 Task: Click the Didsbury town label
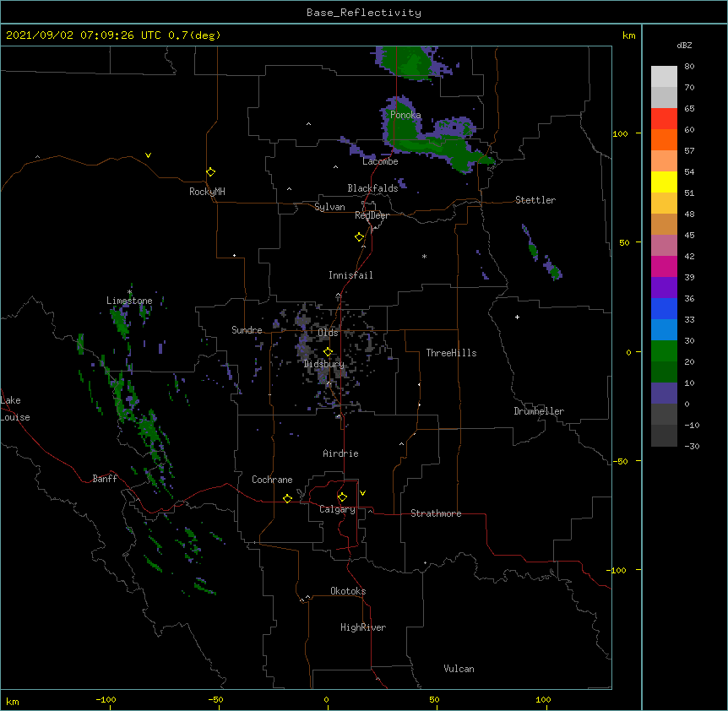pos(324,364)
